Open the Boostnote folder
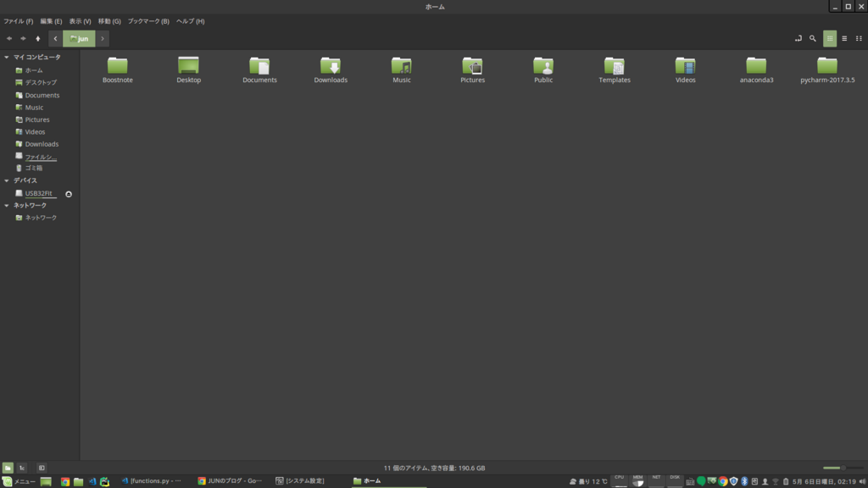This screenshot has width=868, height=488. coord(117,69)
